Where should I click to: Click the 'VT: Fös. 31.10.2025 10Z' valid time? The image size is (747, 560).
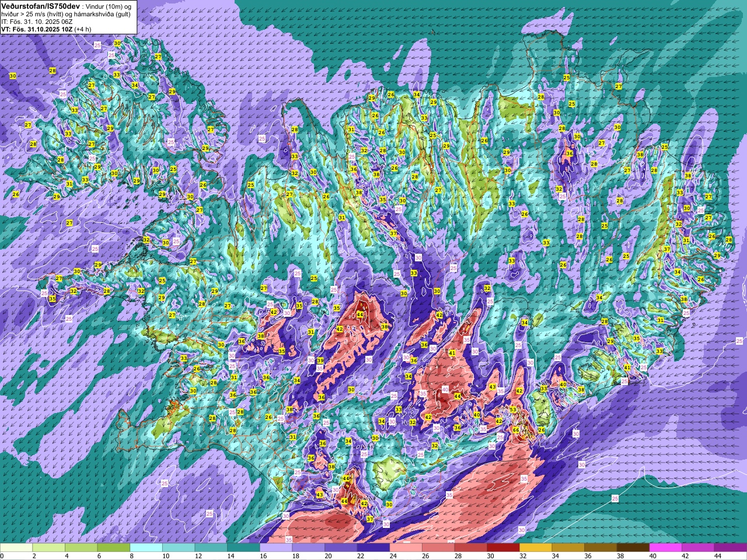point(36,29)
